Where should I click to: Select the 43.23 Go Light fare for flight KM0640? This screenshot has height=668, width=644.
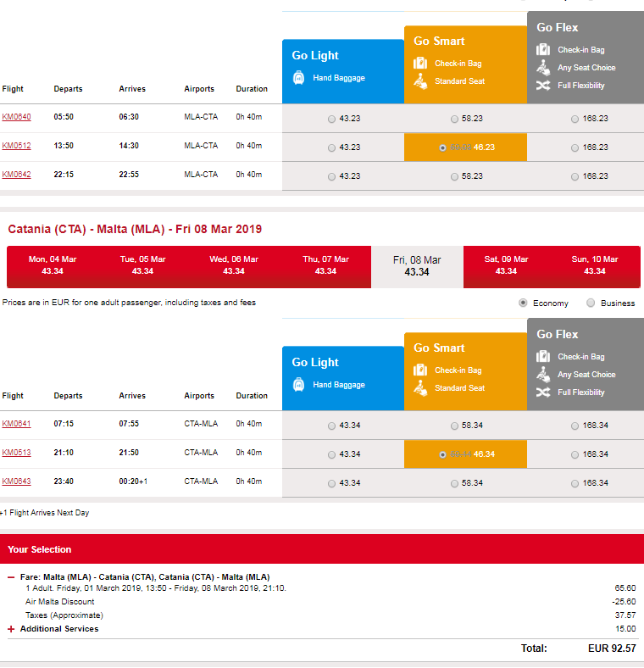click(x=331, y=119)
